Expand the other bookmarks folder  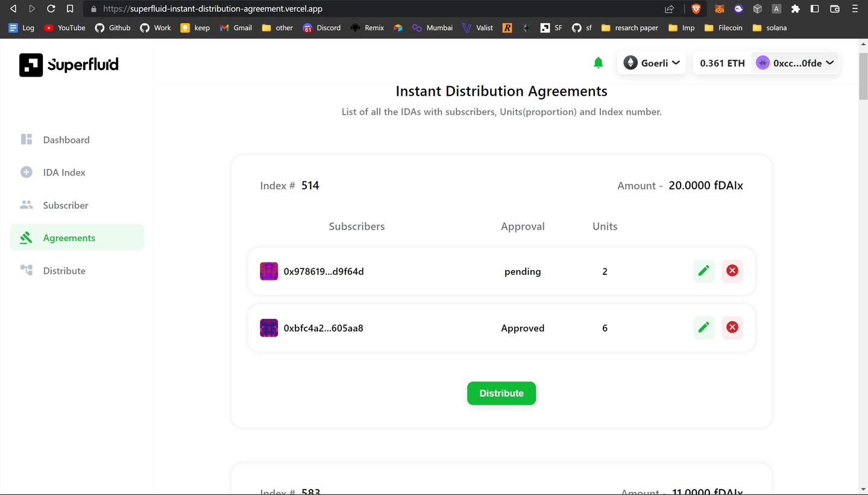pos(277,28)
